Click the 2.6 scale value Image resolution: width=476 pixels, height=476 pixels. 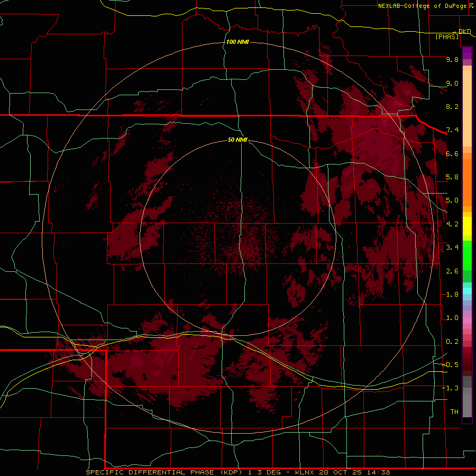[x=452, y=271]
